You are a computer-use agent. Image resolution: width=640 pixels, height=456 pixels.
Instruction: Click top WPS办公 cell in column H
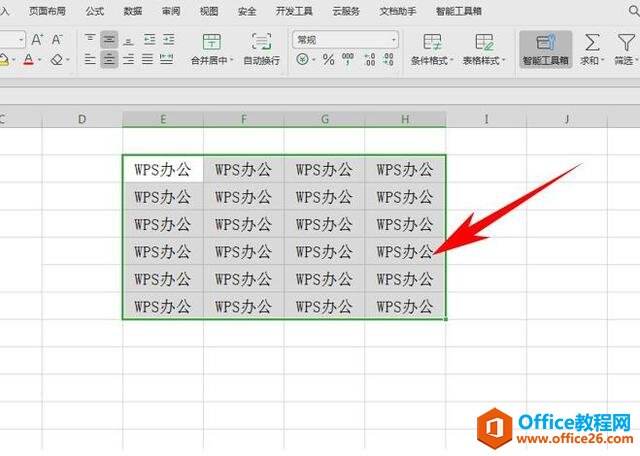[x=405, y=169]
